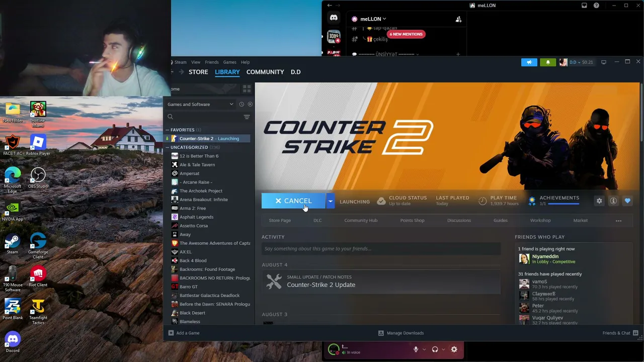Click the activity status input field

point(381,249)
